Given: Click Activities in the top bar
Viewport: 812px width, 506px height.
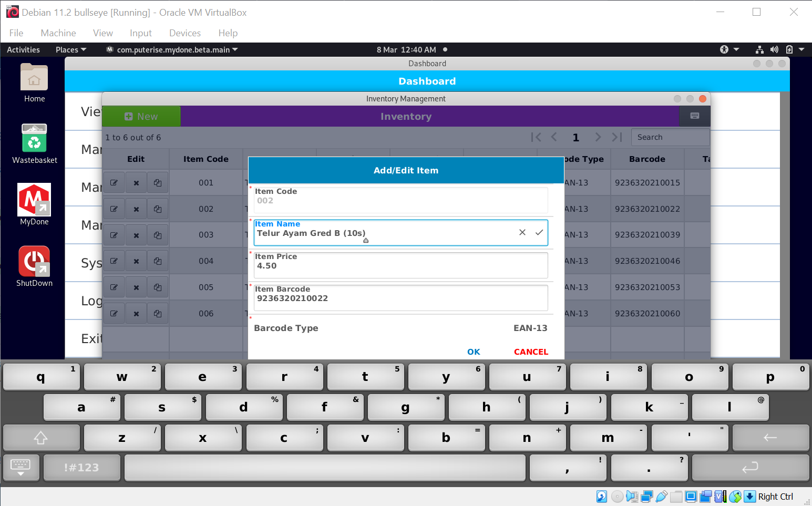Looking at the screenshot, I should [x=23, y=49].
